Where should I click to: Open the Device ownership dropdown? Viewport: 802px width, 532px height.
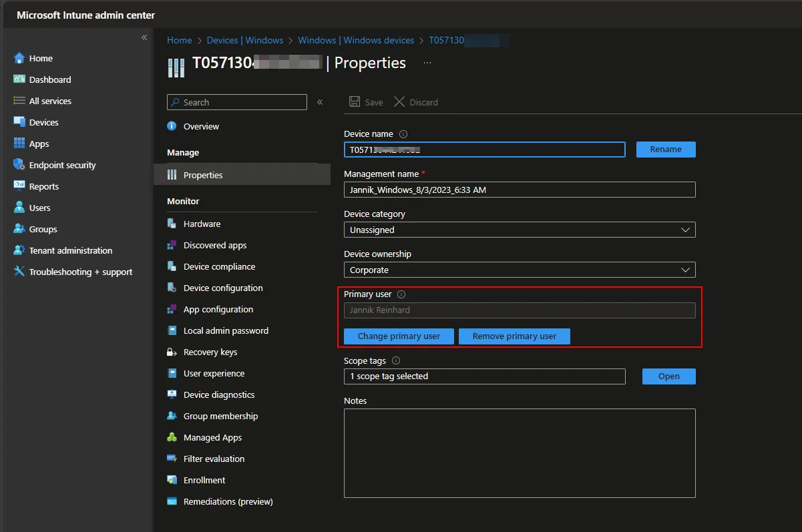520,270
